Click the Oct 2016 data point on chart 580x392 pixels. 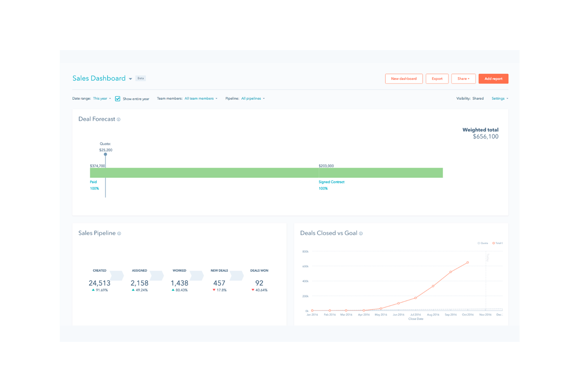coord(467,263)
